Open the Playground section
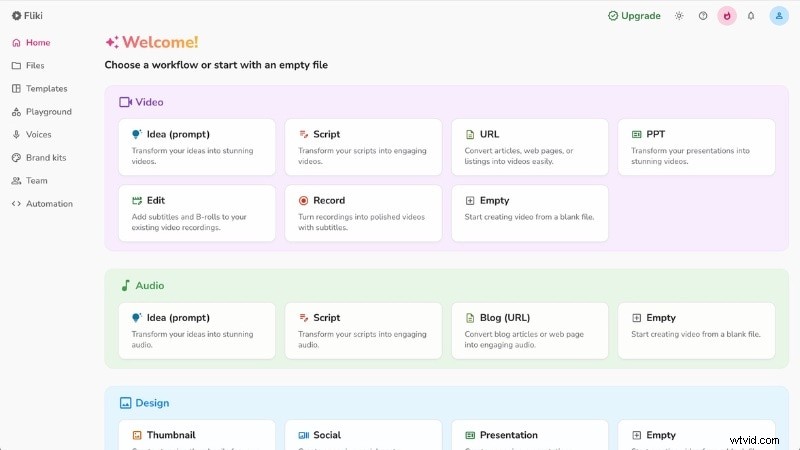 48,112
